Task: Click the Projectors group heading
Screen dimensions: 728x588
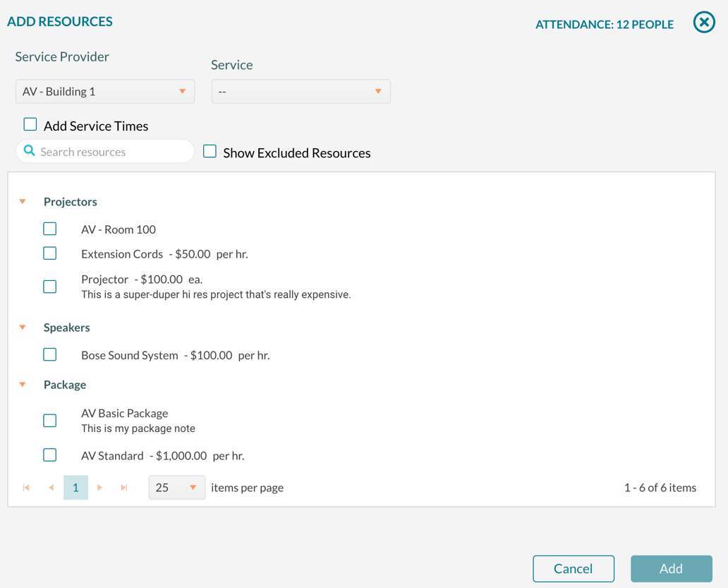Action: tap(70, 202)
